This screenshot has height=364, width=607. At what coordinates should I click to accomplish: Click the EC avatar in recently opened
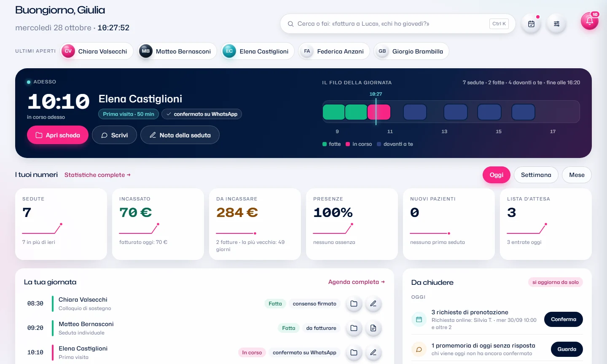[229, 51]
